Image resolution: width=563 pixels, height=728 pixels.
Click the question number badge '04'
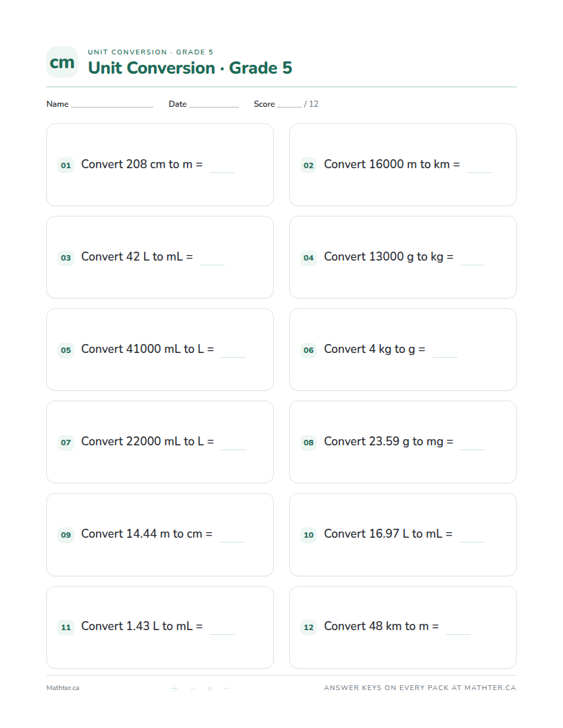308,258
